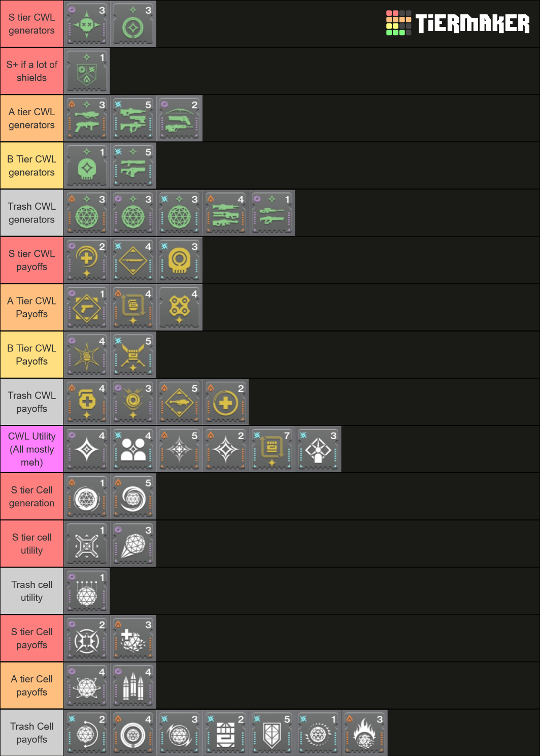The width and height of the screenshot is (540, 756).
Task: Click the 'Trash cell utility' row label
Action: click(31, 591)
